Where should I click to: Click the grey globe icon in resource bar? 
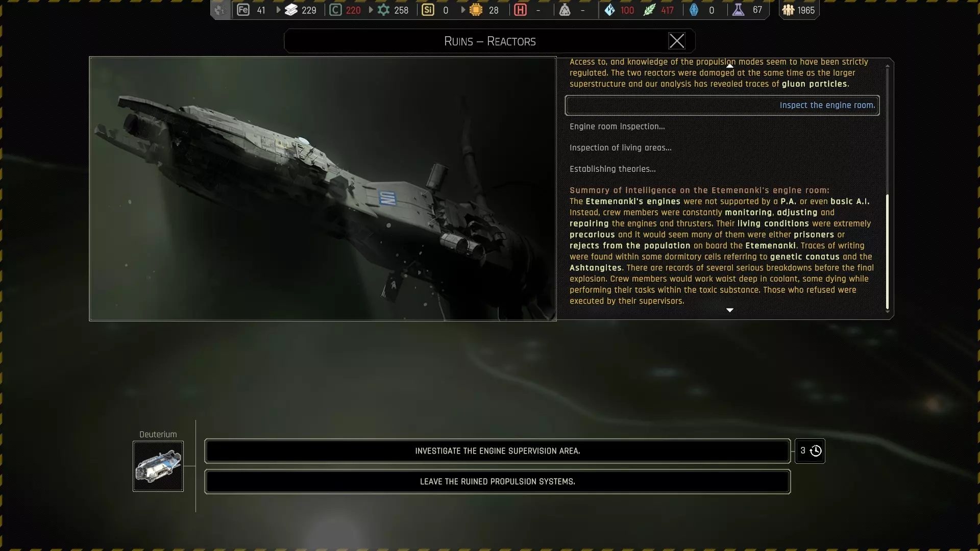[220, 10]
